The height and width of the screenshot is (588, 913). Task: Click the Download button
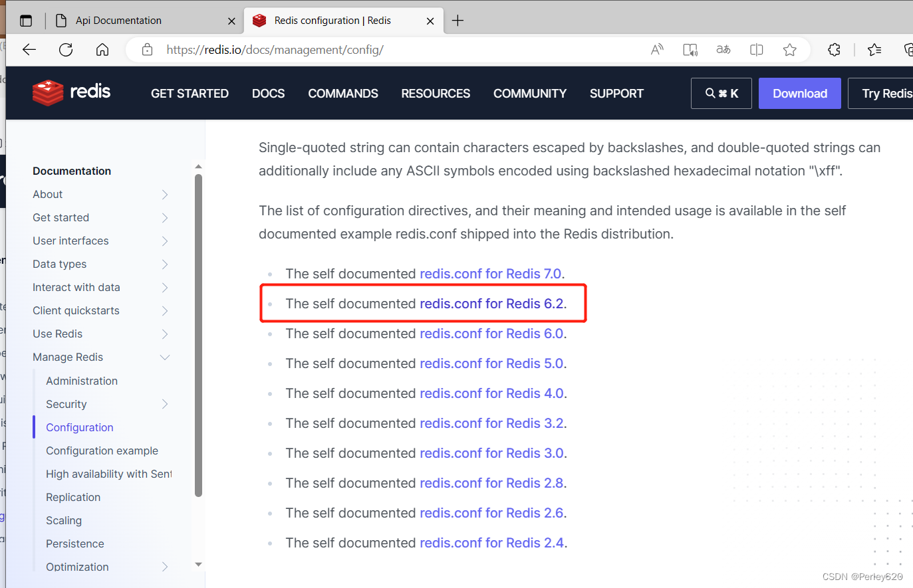[800, 94]
